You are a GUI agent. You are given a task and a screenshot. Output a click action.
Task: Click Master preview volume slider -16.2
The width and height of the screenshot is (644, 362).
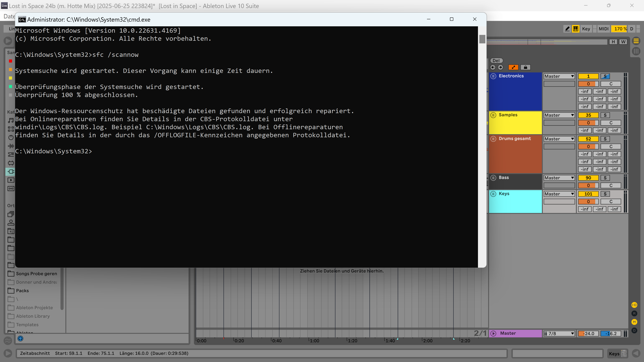click(x=611, y=334)
